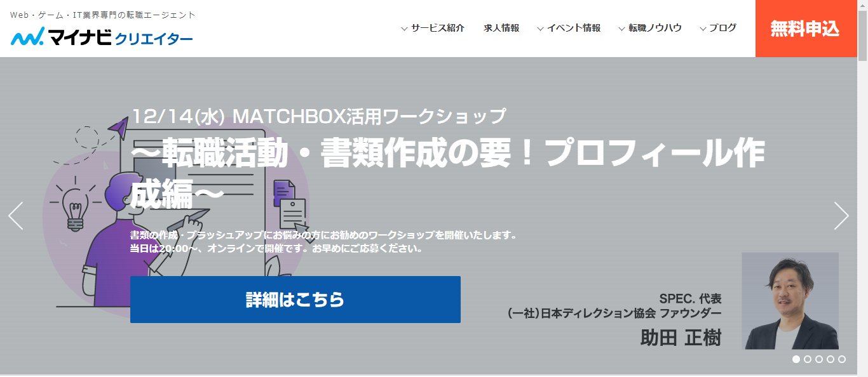Click the SPEC. 代表 caption text
The width and height of the screenshot is (868, 377).
(x=690, y=299)
